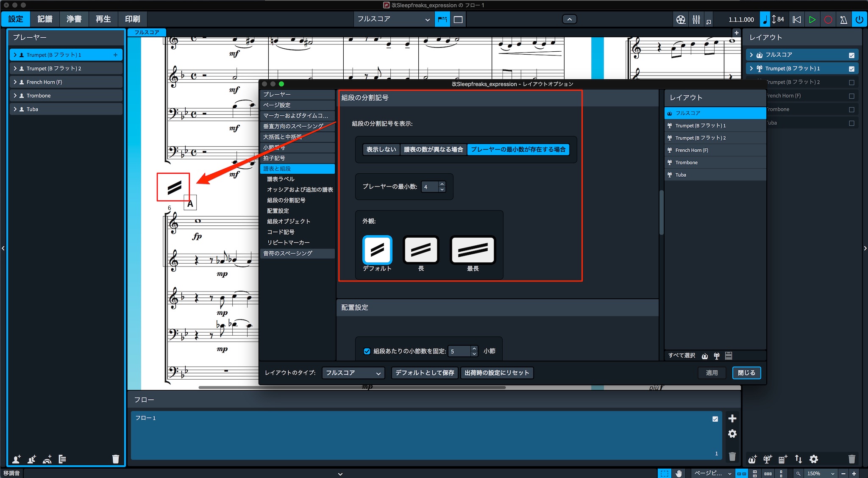Open 音符のスペーシング category
This screenshot has height=478, width=868.
point(298,253)
